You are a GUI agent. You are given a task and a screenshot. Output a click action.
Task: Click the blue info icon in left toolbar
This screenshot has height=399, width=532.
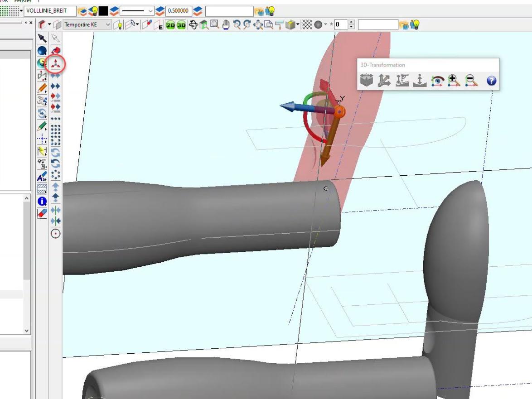[x=42, y=202]
